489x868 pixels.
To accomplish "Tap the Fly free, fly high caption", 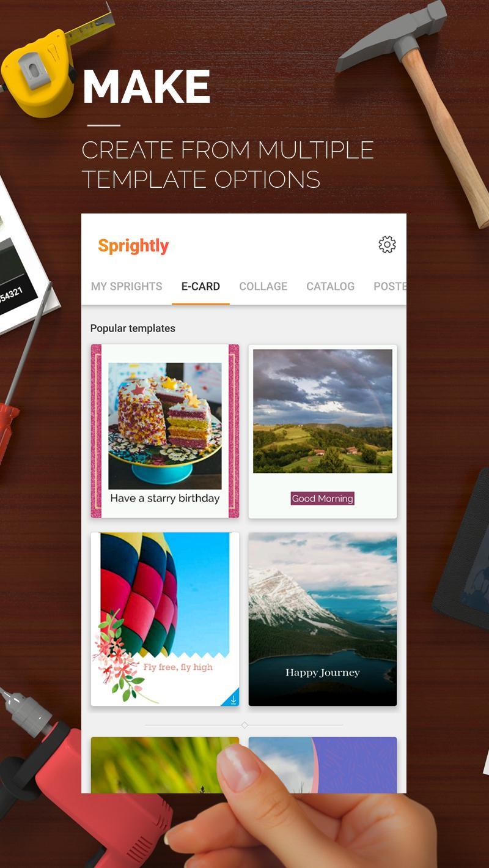I will click(x=178, y=667).
